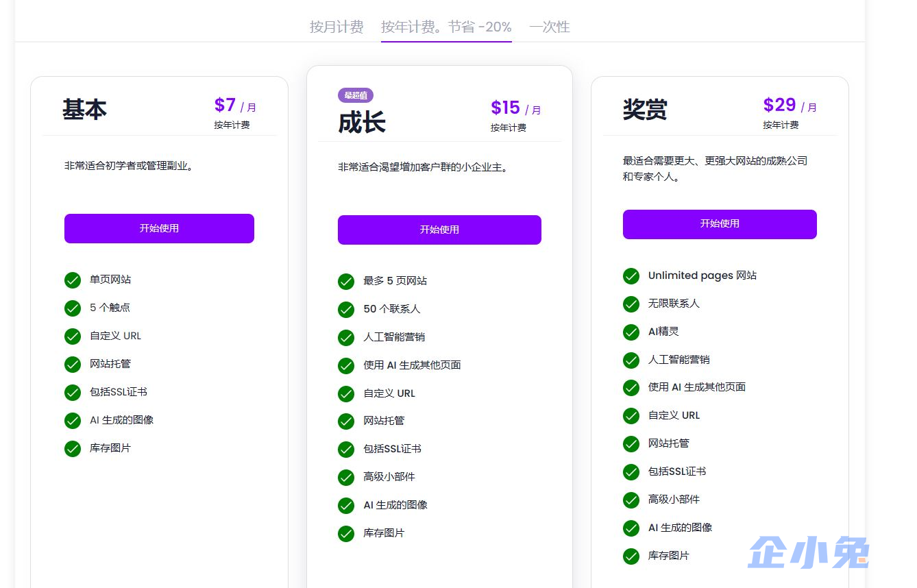The height and width of the screenshot is (588, 917).
Task: Select the 按年计费 节省 -20% tab
Action: 446,27
